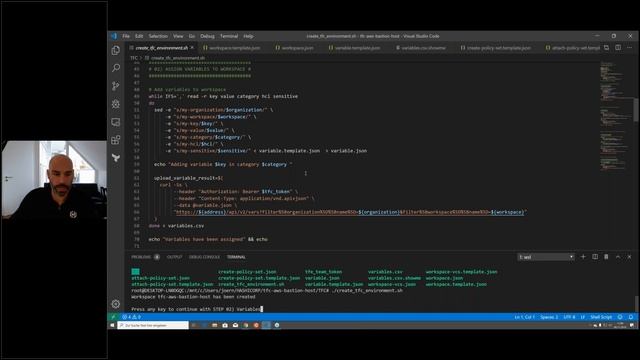Select the Terminal panel tab
Image resolution: width=640 pixels, height=360 pixels.
[236, 257]
